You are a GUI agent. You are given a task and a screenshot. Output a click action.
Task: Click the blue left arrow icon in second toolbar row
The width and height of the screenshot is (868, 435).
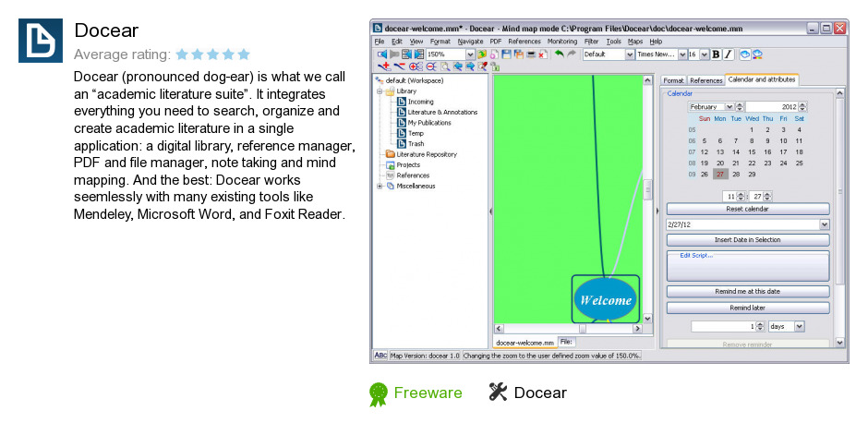(458, 67)
